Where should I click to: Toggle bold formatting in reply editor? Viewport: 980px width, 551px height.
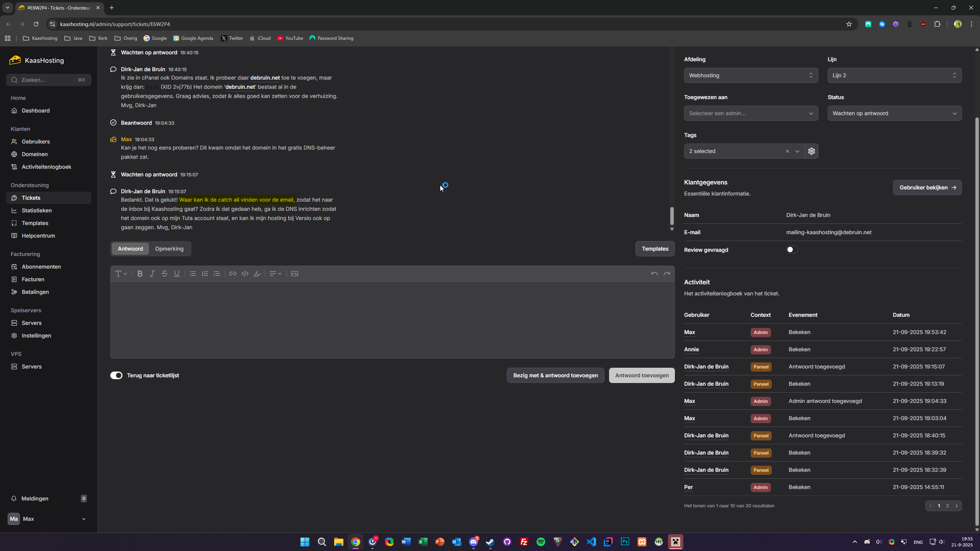tap(140, 274)
